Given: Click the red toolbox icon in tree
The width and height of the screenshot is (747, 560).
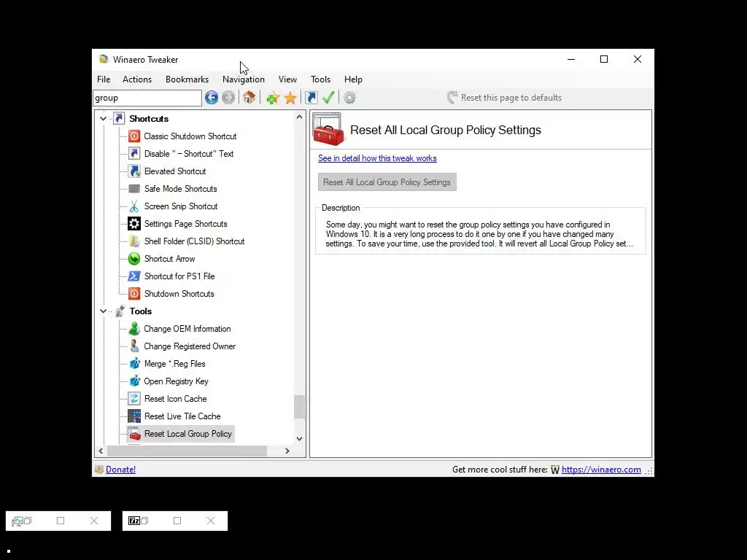Looking at the screenshot, I should pos(134,434).
